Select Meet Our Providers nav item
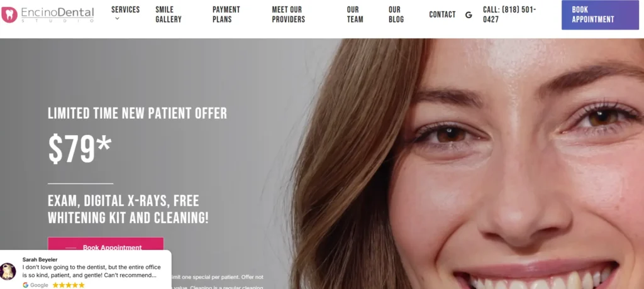644x289 pixels. [x=288, y=14]
